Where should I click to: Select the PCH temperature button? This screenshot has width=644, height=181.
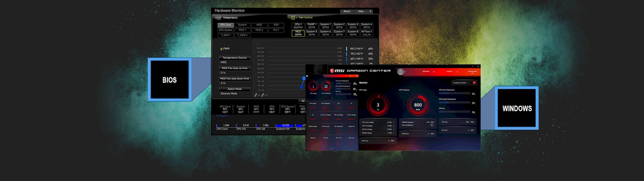point(276,25)
